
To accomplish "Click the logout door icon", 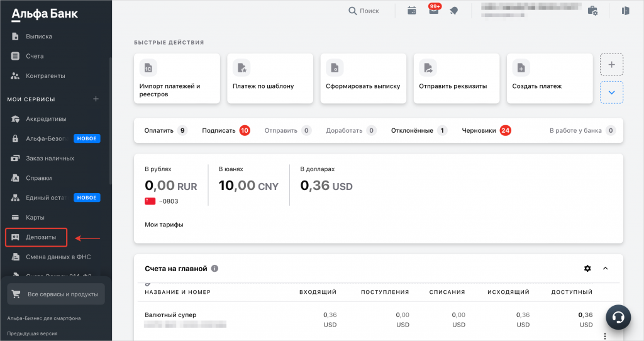I will click(625, 11).
